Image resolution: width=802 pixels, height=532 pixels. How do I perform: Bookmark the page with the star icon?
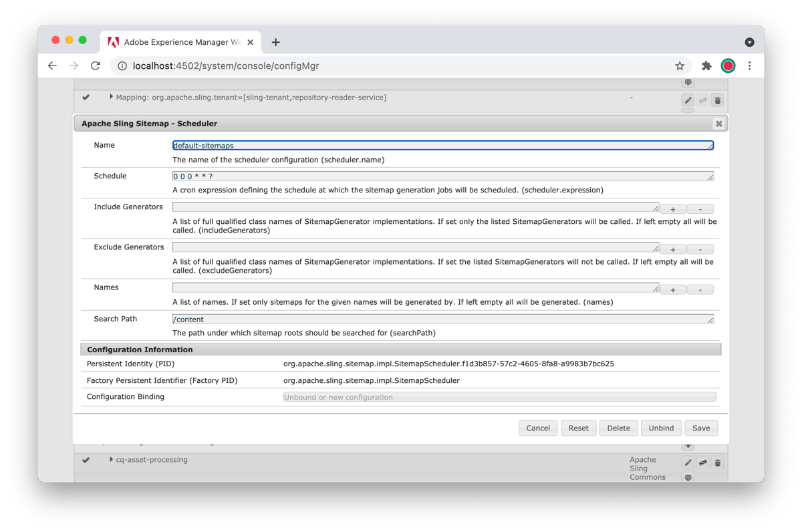pyautogui.click(x=680, y=65)
